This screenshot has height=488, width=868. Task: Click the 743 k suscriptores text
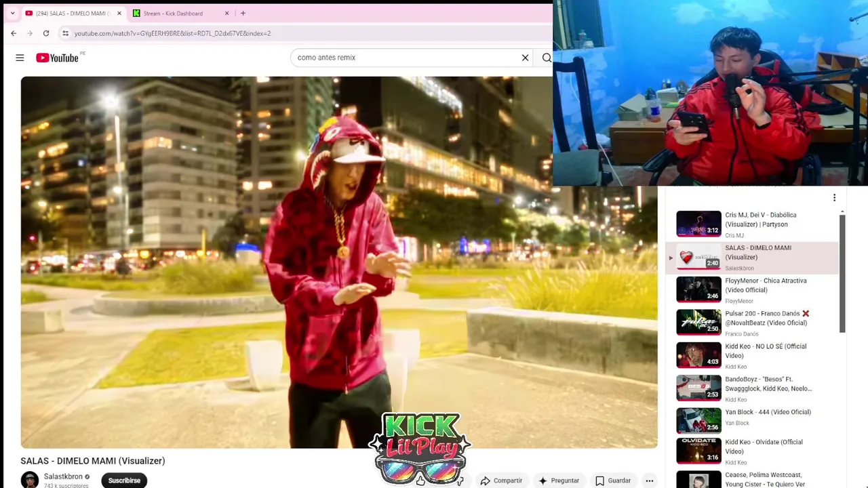66,485
